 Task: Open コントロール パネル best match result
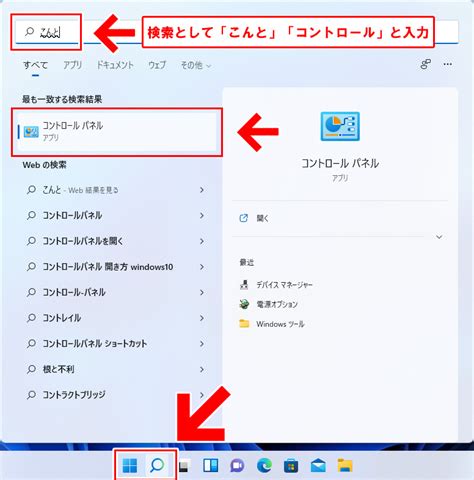coord(117,132)
